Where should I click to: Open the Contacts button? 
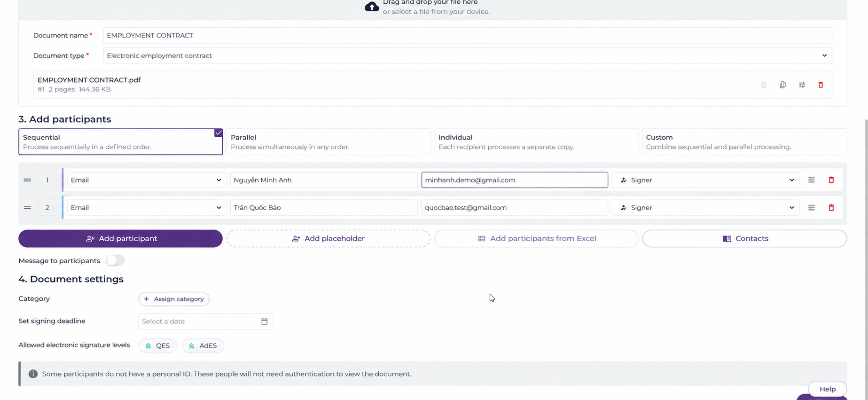pos(744,239)
